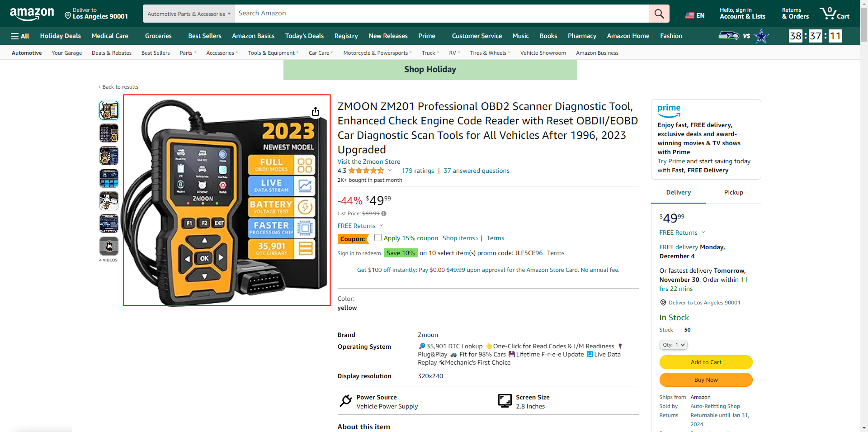
Task: Click the Buy Now button
Action: coord(706,380)
